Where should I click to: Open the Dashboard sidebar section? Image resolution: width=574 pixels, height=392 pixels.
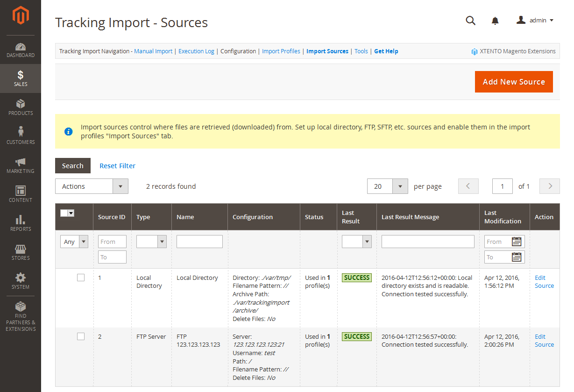pyautogui.click(x=21, y=50)
